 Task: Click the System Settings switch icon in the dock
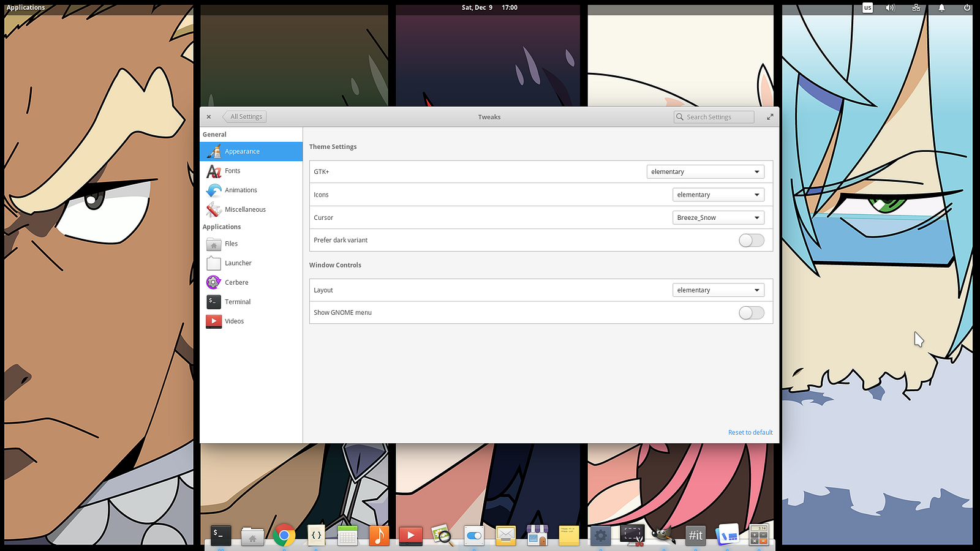click(x=474, y=536)
